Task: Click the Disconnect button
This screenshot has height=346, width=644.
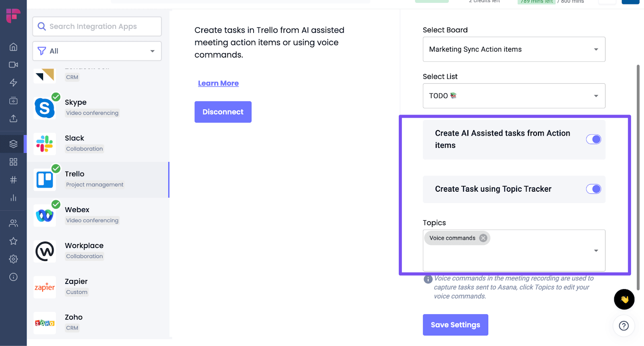Action: point(223,112)
